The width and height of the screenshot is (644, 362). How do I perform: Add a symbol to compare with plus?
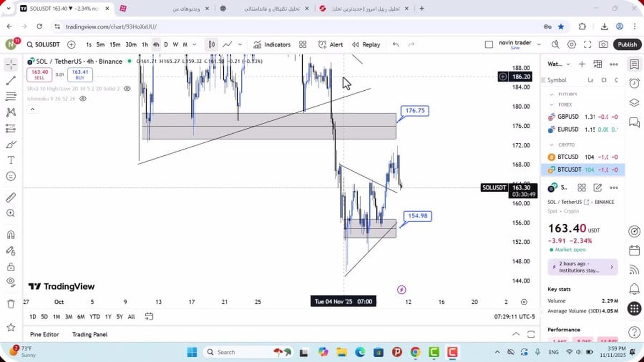pos(72,45)
